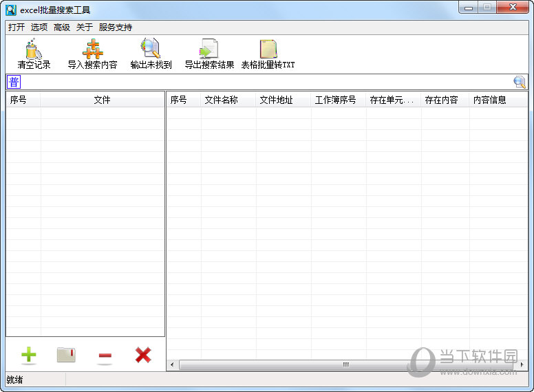
Task: Click into the search keyword input field
Action: (267, 82)
